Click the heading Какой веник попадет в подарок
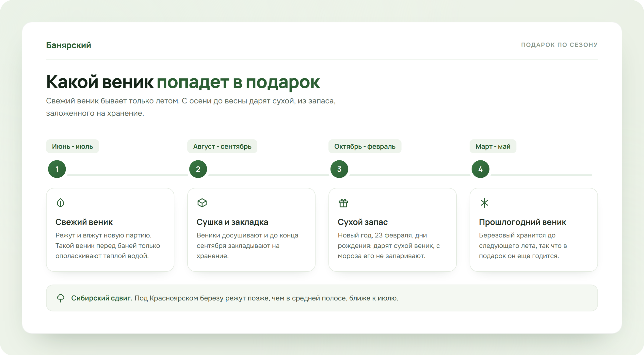The height and width of the screenshot is (355, 644). click(183, 82)
